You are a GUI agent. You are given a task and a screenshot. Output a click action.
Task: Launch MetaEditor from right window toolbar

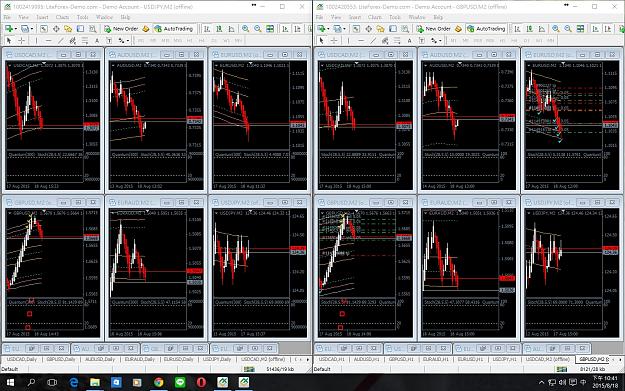(x=458, y=29)
